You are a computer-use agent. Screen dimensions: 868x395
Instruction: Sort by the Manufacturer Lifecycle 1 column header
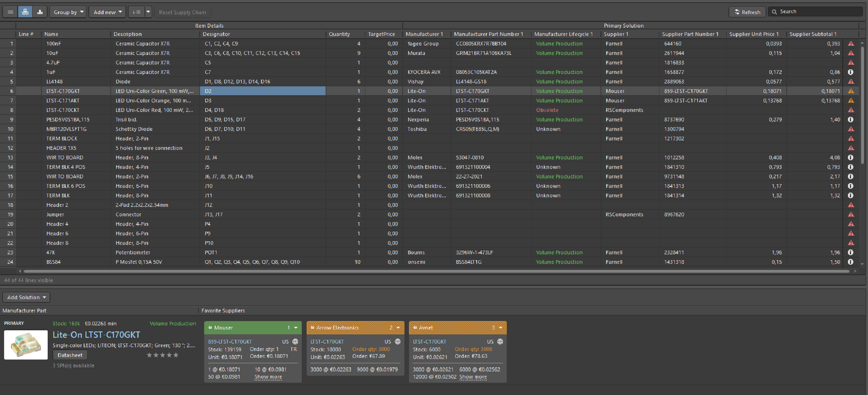pyautogui.click(x=563, y=34)
